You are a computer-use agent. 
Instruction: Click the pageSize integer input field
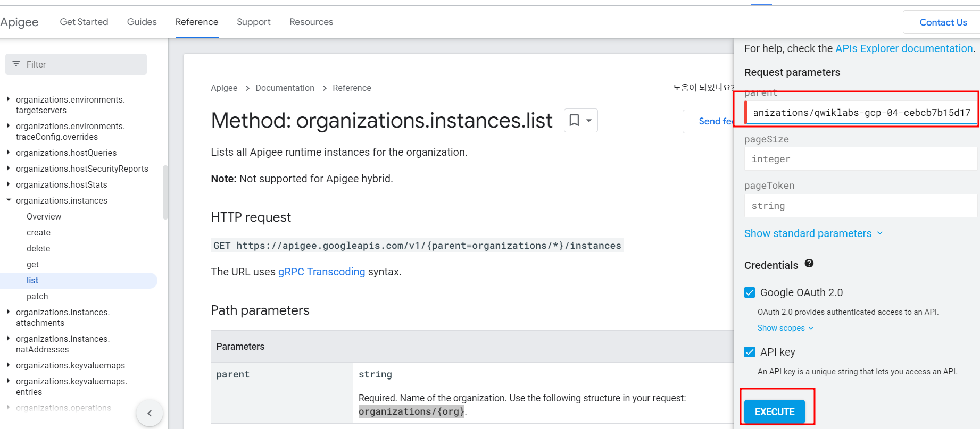[x=861, y=159]
